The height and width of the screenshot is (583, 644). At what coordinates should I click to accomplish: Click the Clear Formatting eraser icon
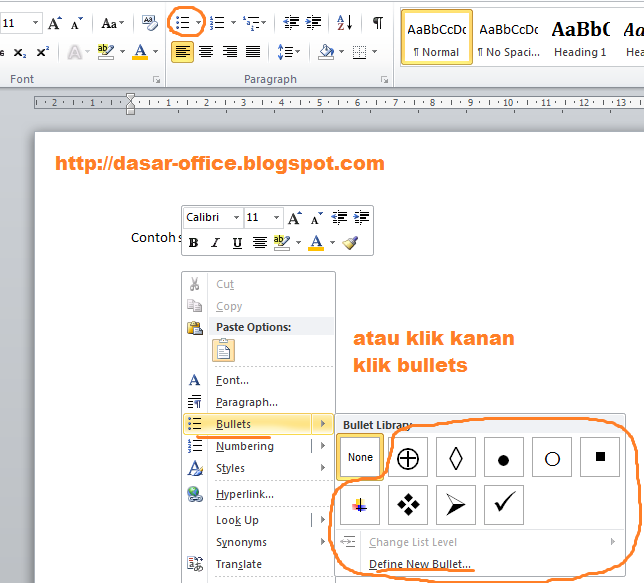[x=150, y=23]
